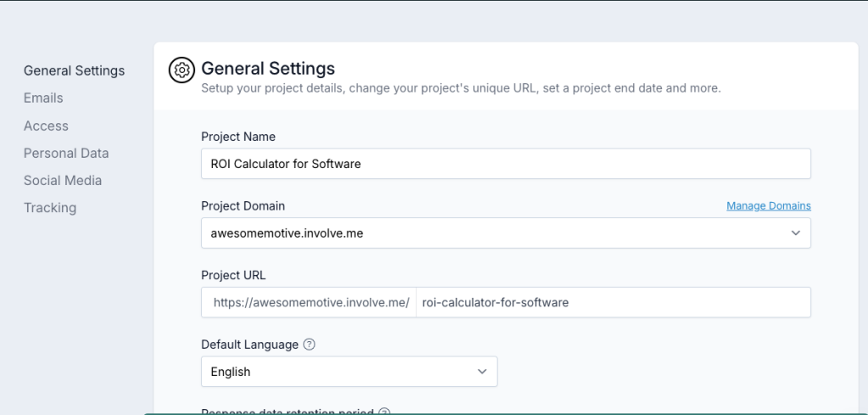Open the Emails settings section
This screenshot has height=415, width=868.
(43, 98)
